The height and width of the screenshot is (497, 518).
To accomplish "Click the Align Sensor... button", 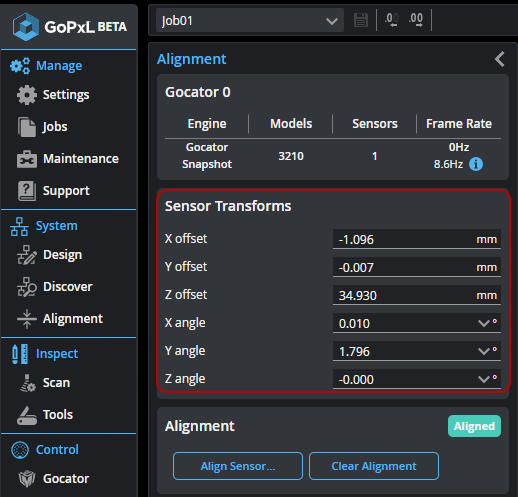I will click(238, 466).
